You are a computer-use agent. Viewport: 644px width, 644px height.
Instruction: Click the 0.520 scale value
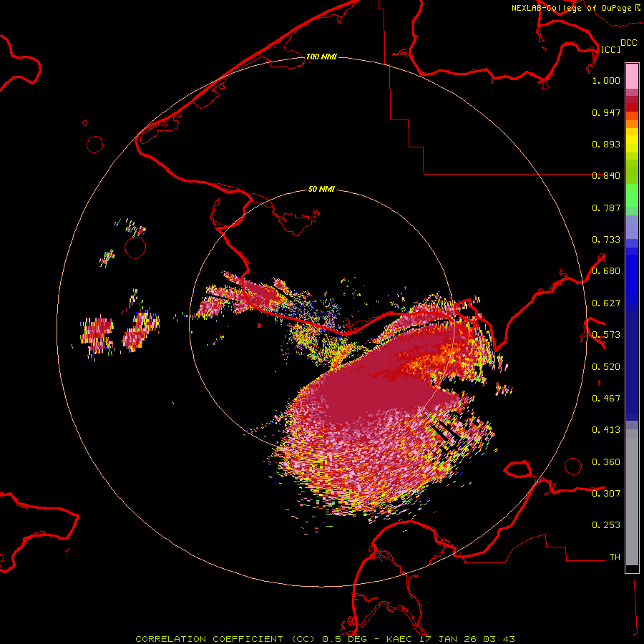[606, 367]
